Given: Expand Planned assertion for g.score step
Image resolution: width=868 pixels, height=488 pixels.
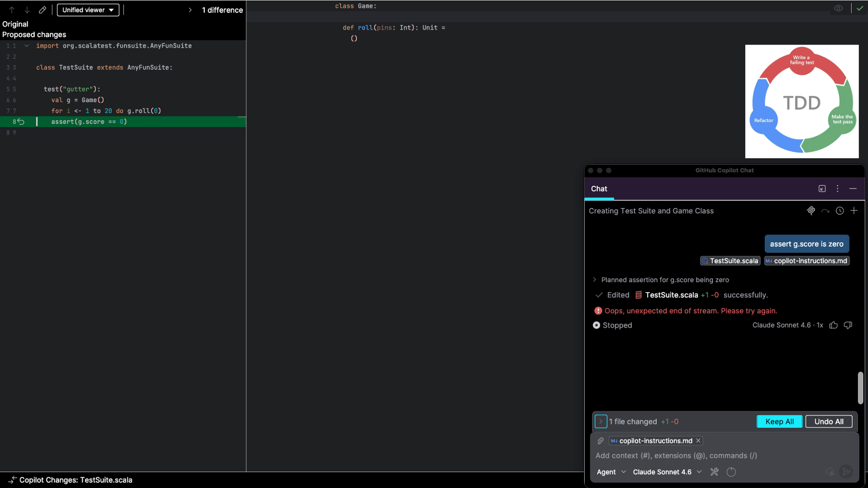Looking at the screenshot, I should point(595,280).
